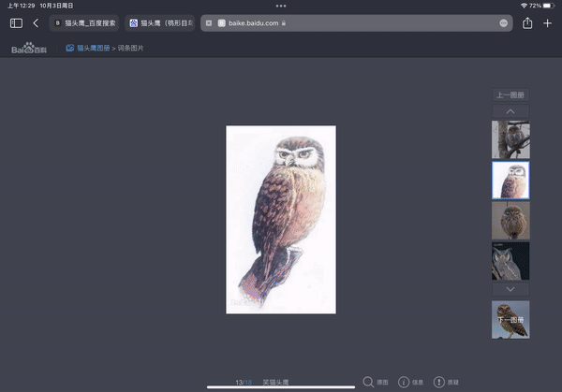Go back with the back arrow

36,22
